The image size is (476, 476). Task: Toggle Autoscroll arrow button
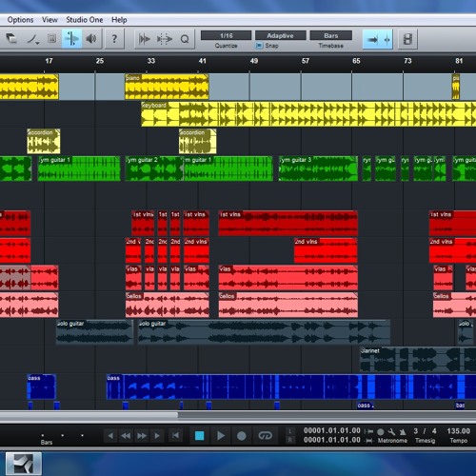click(x=372, y=40)
